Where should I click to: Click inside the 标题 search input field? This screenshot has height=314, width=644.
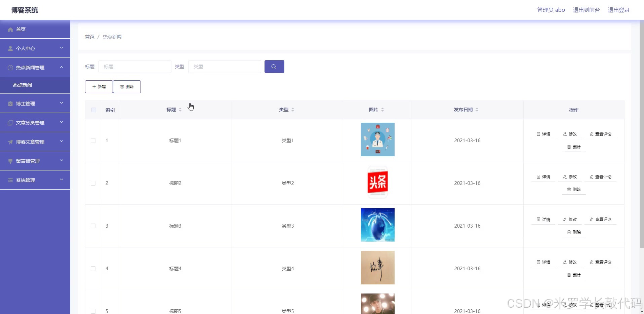135,66
